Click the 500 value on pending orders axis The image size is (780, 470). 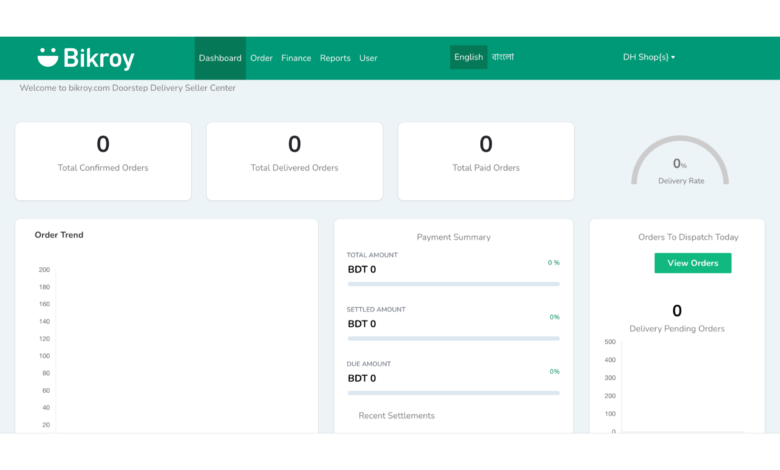[x=610, y=342]
